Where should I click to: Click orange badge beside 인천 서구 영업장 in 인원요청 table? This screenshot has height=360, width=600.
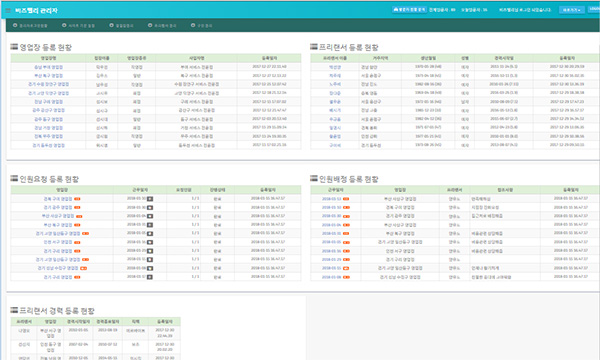77,242
